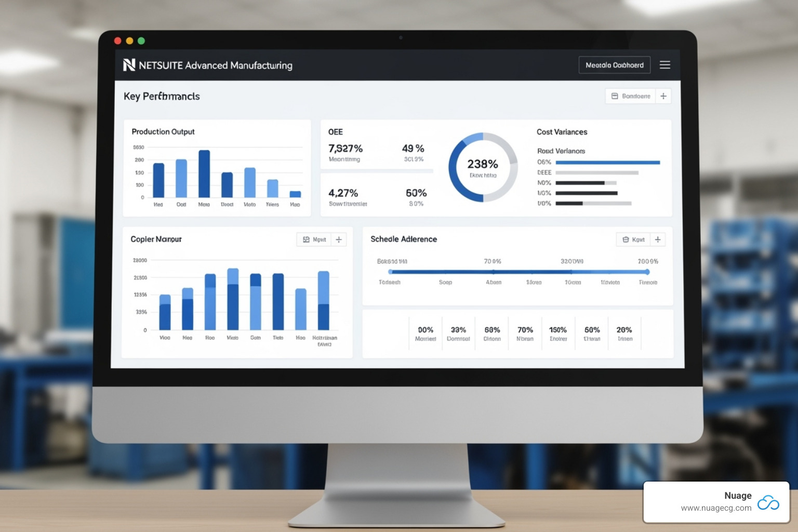The height and width of the screenshot is (532, 798).
Task: Click the plus icon in Schedule Adherence panel
Action: coord(658,239)
